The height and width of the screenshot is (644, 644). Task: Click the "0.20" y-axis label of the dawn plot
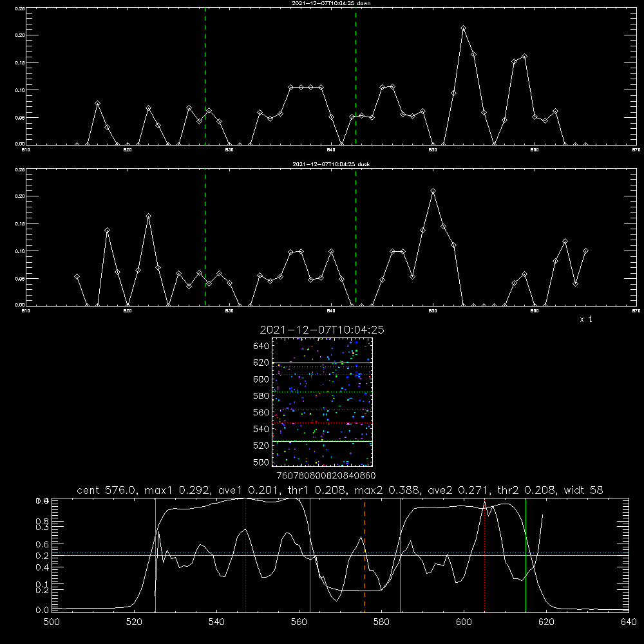20,35
